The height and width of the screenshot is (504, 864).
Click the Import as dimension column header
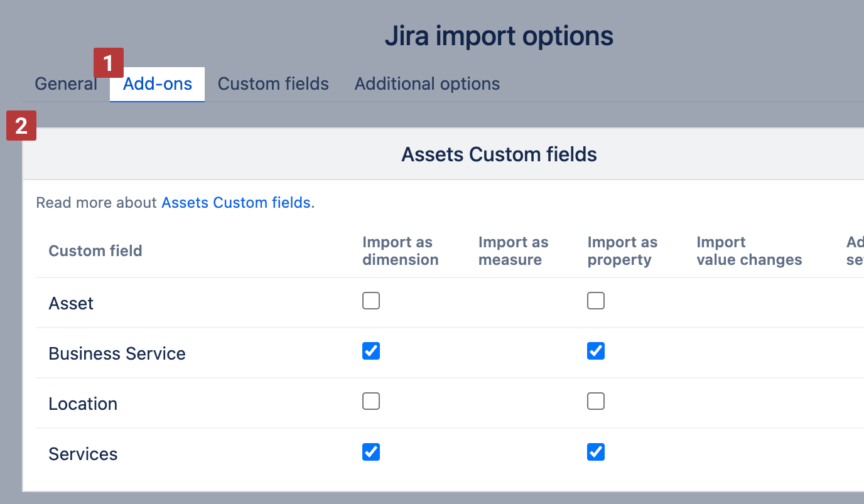tap(400, 251)
